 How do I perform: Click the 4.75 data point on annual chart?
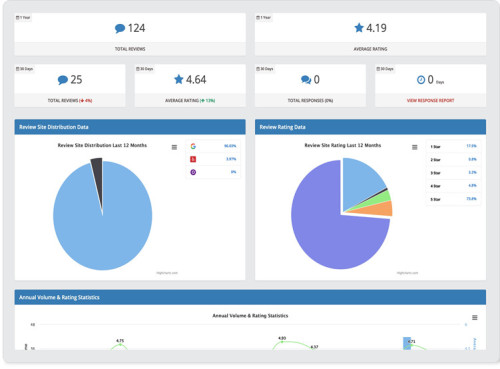(120, 344)
